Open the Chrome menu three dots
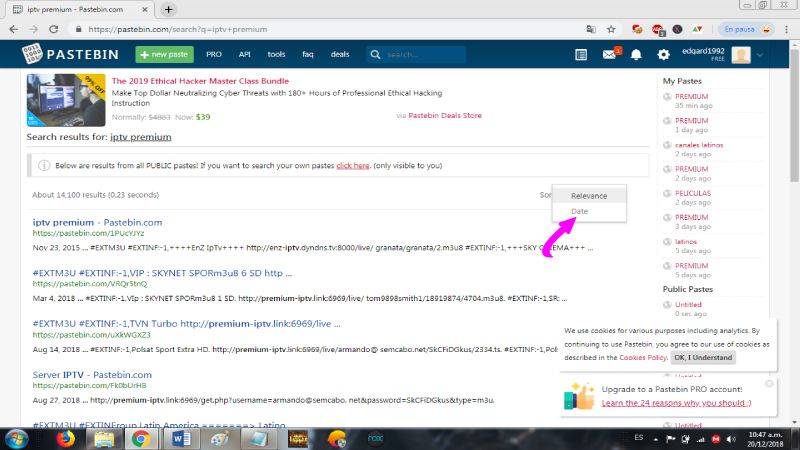Viewport: 800px width, 450px height. tap(786, 30)
